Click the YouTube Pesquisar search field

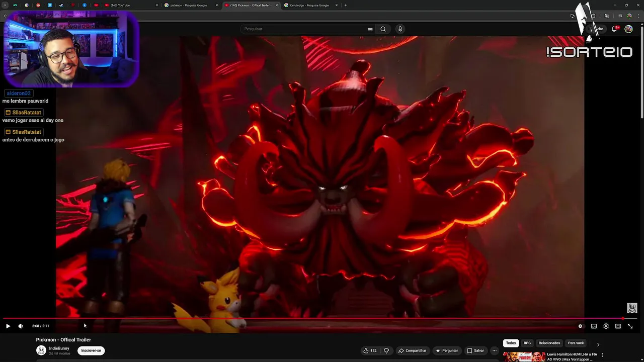(x=304, y=29)
